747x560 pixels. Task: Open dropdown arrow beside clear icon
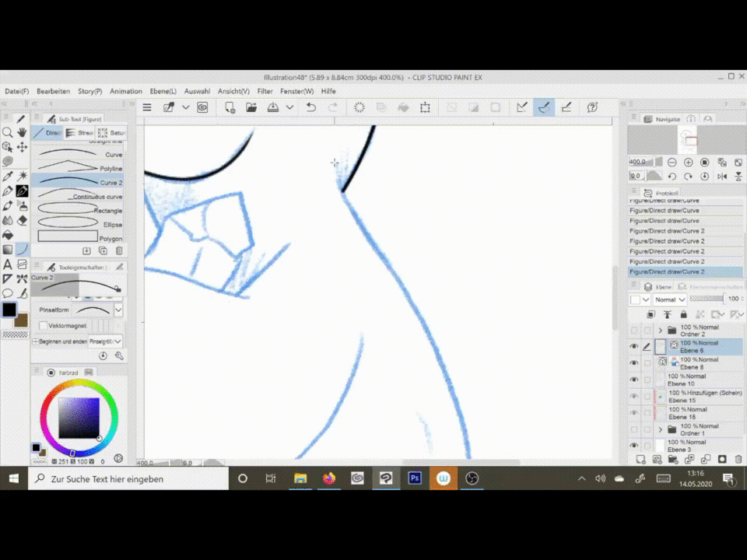coord(186,107)
